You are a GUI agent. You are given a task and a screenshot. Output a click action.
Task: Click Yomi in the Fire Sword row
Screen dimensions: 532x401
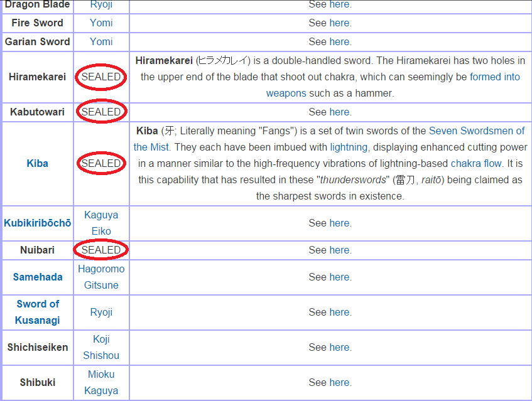(x=101, y=23)
